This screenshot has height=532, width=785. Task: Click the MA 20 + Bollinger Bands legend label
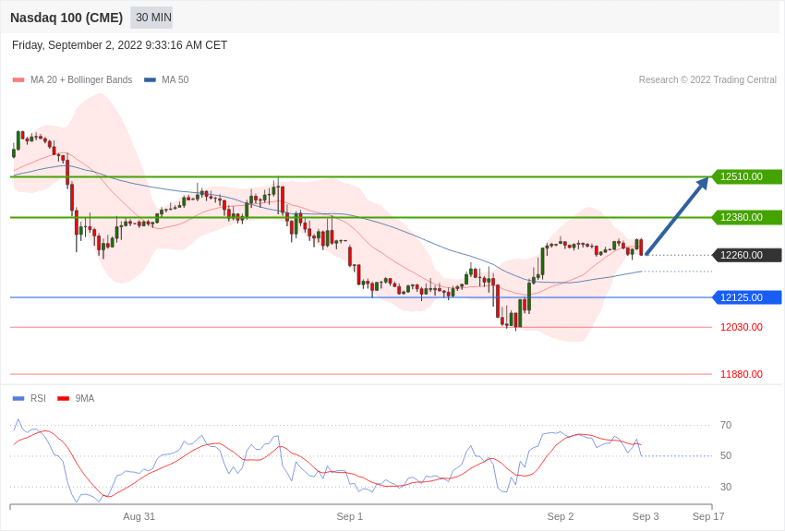click(81, 79)
